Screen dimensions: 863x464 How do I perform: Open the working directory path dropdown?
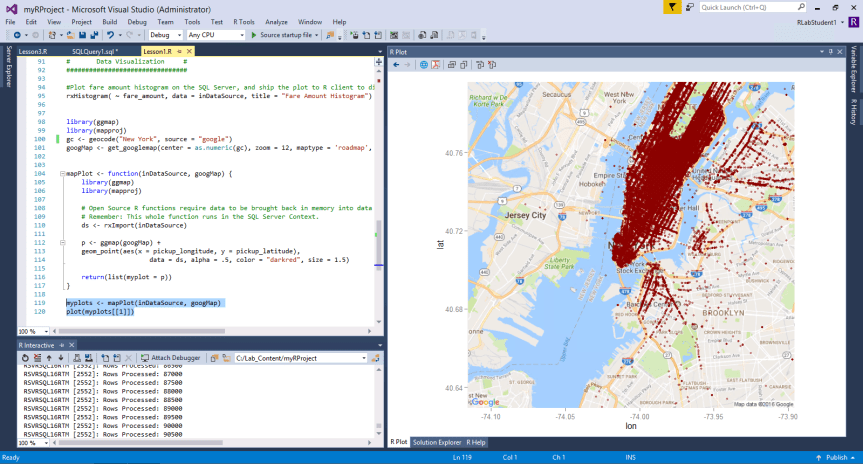364,358
